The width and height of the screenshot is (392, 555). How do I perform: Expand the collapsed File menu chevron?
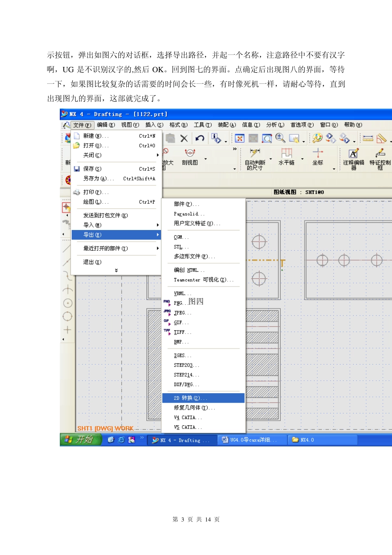point(116,270)
